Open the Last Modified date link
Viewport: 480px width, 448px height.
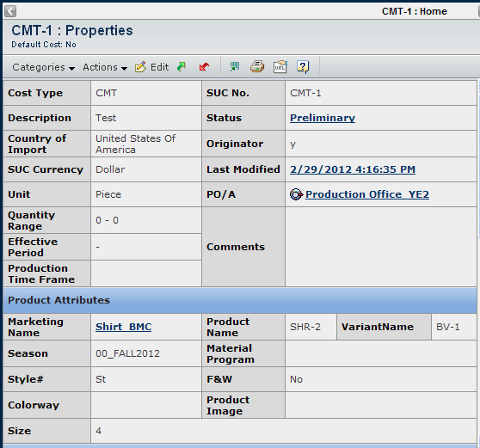353,169
